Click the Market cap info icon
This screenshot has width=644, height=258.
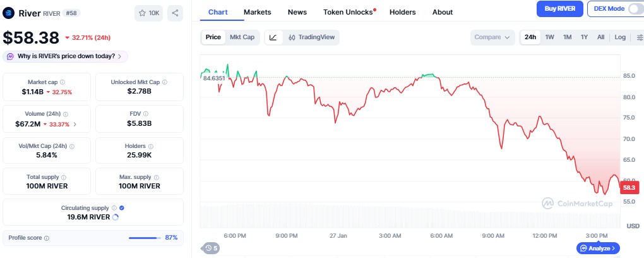coord(62,82)
